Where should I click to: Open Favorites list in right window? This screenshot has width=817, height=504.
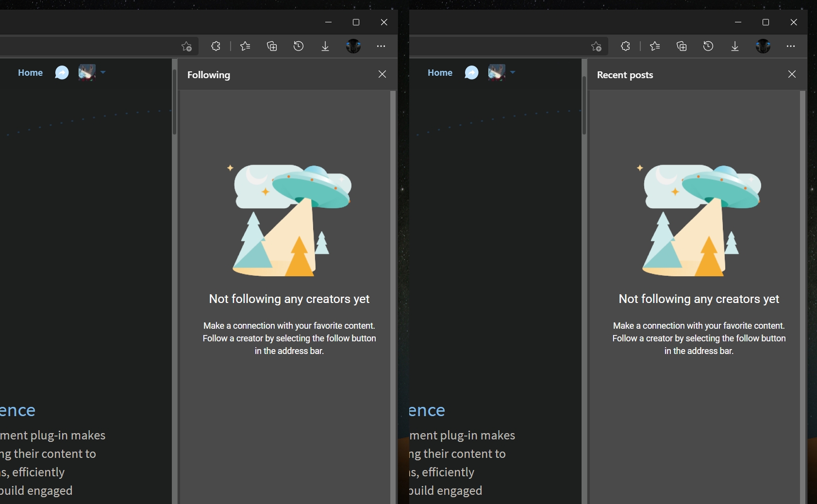(x=655, y=46)
